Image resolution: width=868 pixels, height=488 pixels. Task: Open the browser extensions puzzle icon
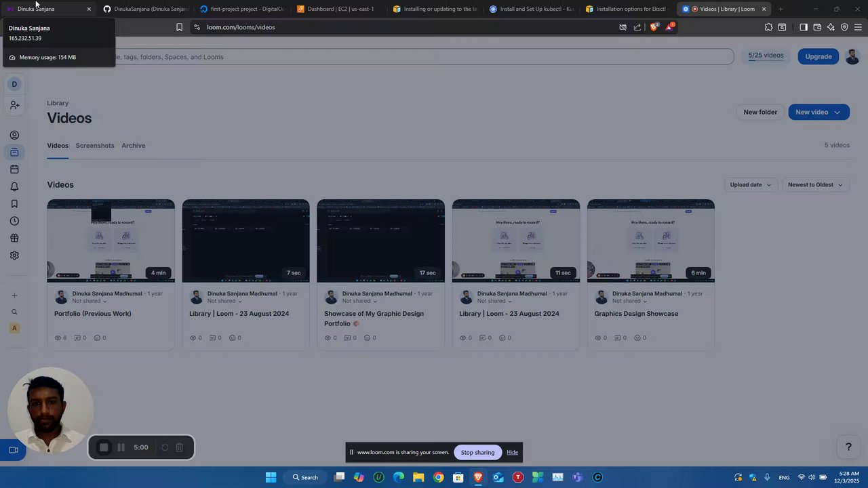point(768,27)
